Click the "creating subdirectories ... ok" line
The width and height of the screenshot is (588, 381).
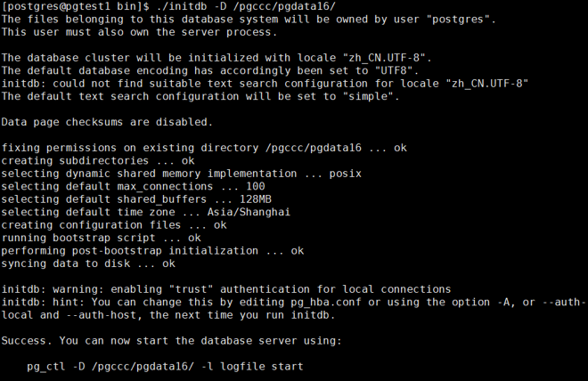tap(98, 160)
